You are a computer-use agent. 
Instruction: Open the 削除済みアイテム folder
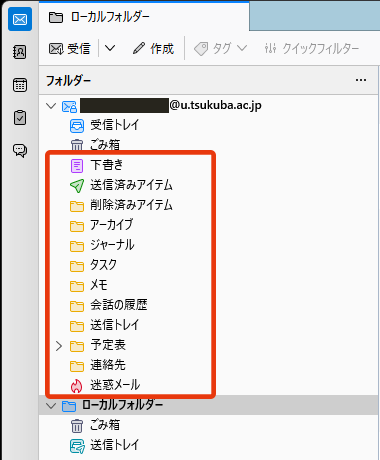[209, 205]
